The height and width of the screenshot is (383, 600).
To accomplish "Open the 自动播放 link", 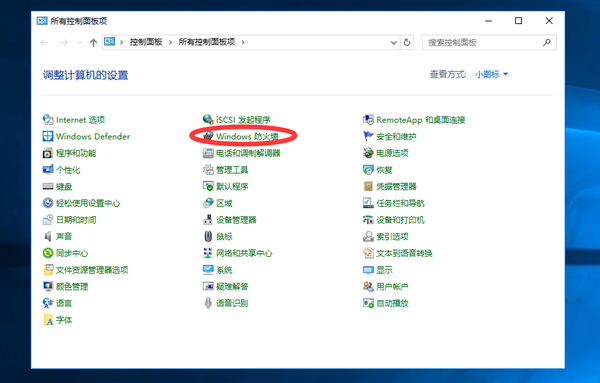I will (392, 303).
